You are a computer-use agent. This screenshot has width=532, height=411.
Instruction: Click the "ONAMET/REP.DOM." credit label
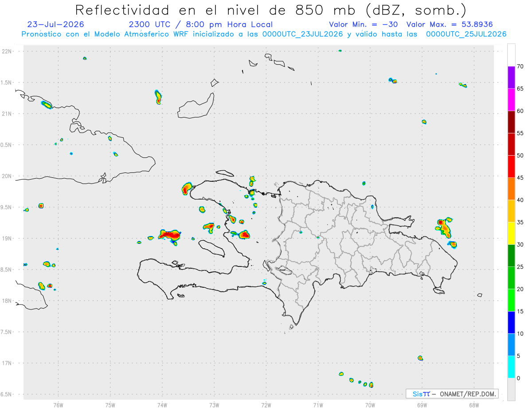468,394
